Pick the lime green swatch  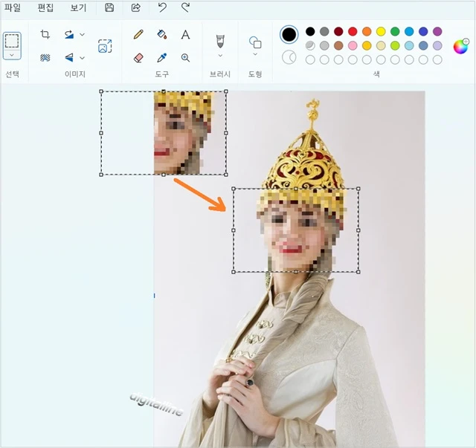point(395,45)
